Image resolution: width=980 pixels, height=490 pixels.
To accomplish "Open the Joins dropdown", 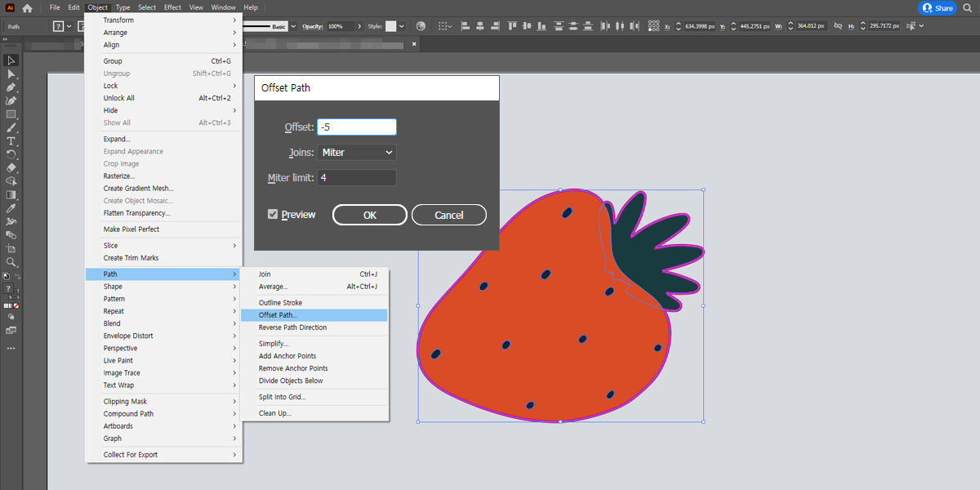I will [x=357, y=153].
